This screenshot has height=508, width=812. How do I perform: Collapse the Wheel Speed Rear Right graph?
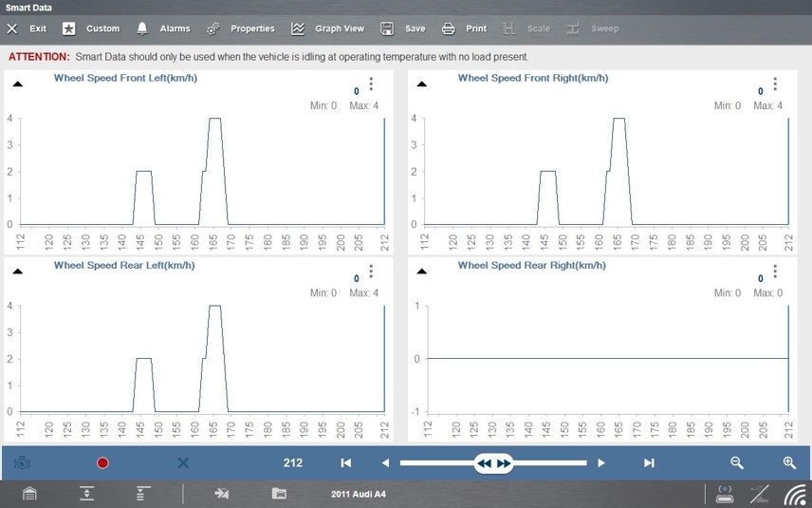(x=422, y=271)
